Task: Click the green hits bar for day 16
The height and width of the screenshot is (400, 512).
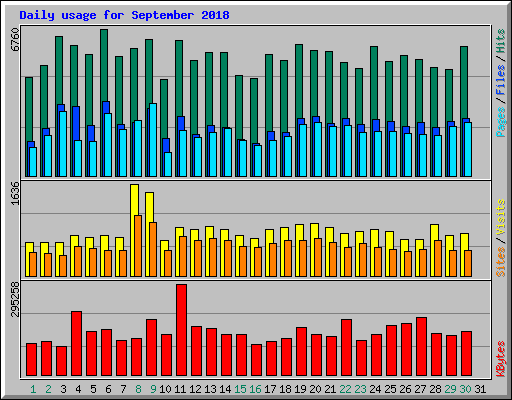Action: point(254,110)
